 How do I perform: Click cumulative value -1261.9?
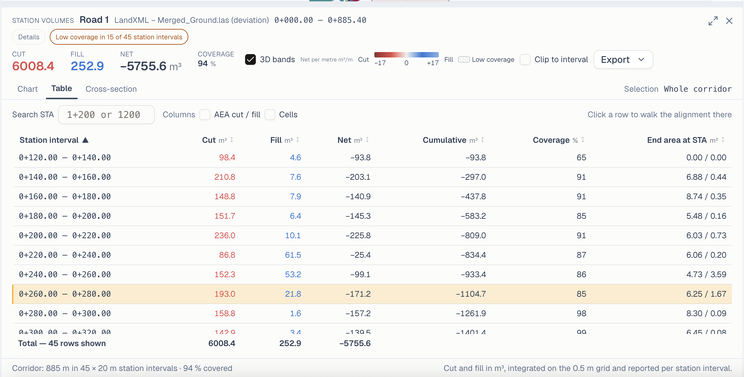tap(471, 313)
